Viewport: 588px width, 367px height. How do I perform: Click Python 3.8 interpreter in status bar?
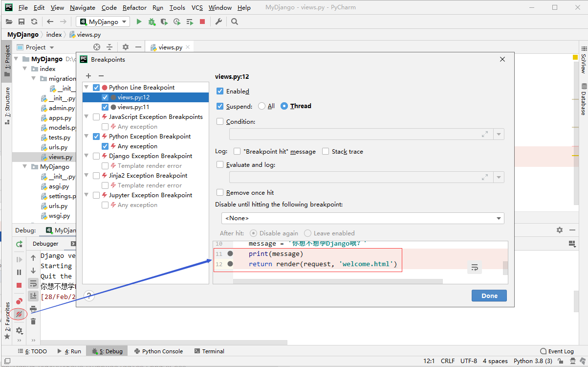tap(533, 361)
